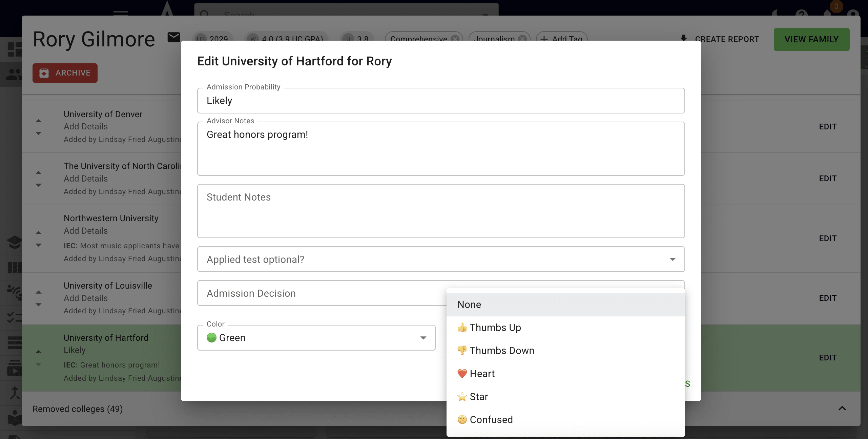Open the list lines icon in sidebar
Image resolution: width=868 pixels, height=439 pixels.
click(14, 342)
